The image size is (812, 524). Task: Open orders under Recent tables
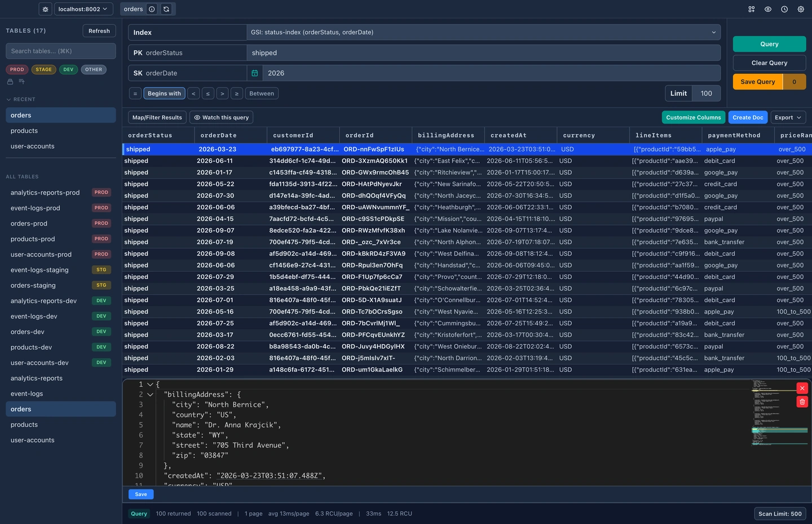point(61,115)
